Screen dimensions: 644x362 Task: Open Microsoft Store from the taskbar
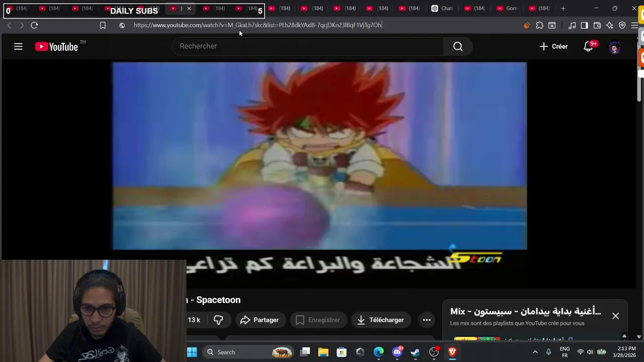(x=342, y=352)
